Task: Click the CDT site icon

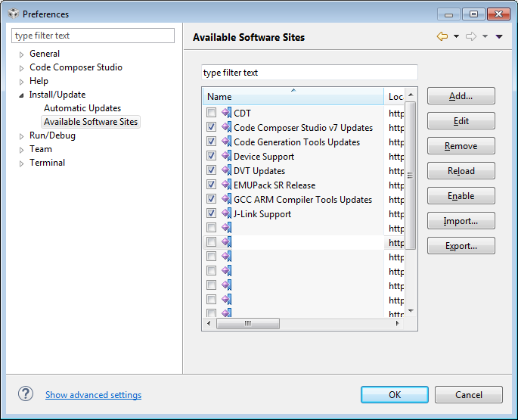Action: coord(227,113)
